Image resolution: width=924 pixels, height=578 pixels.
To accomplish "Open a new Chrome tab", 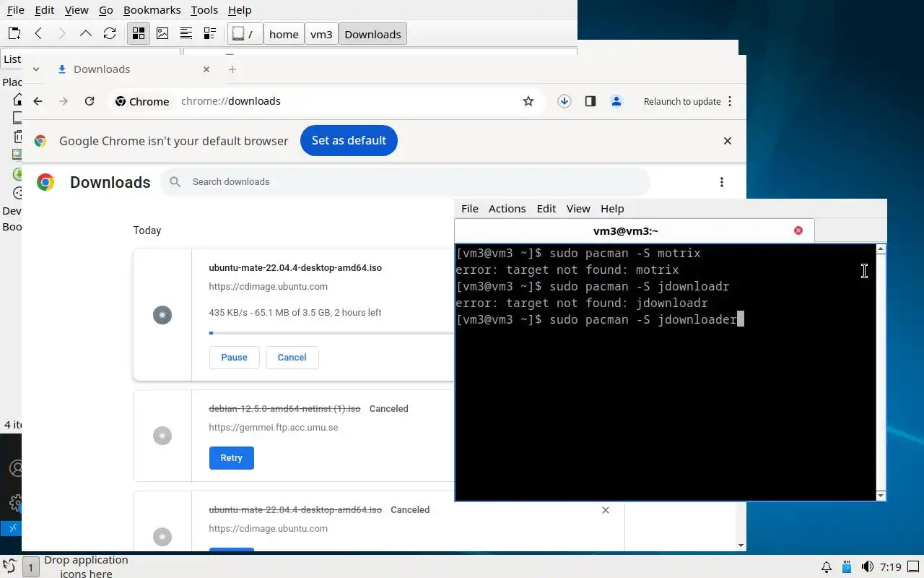I will [232, 69].
